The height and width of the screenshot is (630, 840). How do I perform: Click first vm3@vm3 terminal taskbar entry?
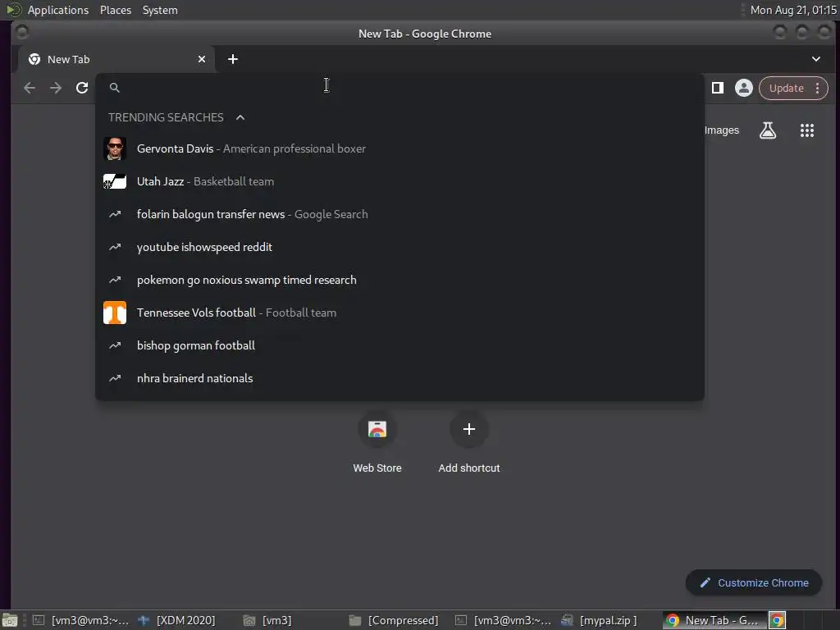pyautogui.click(x=80, y=620)
